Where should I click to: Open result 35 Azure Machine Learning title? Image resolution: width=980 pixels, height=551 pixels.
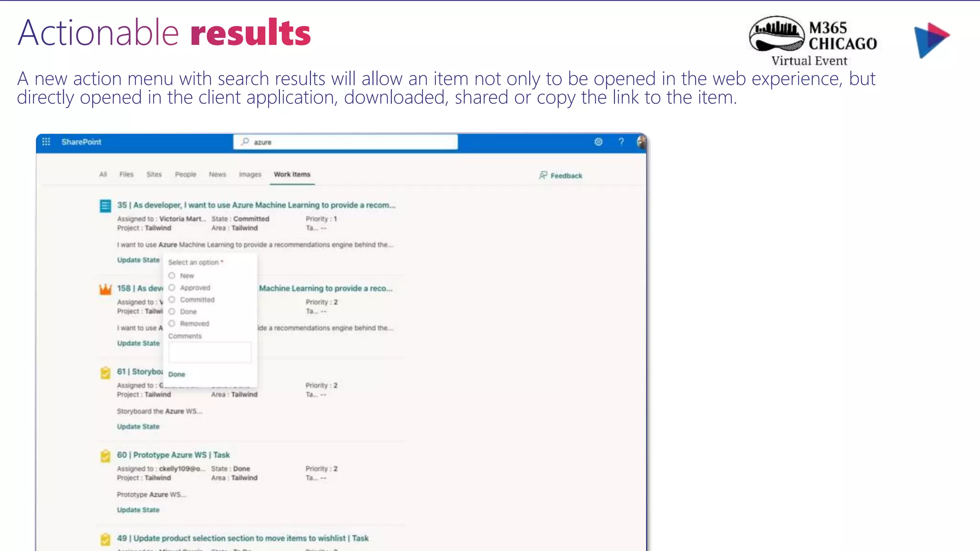(x=256, y=205)
